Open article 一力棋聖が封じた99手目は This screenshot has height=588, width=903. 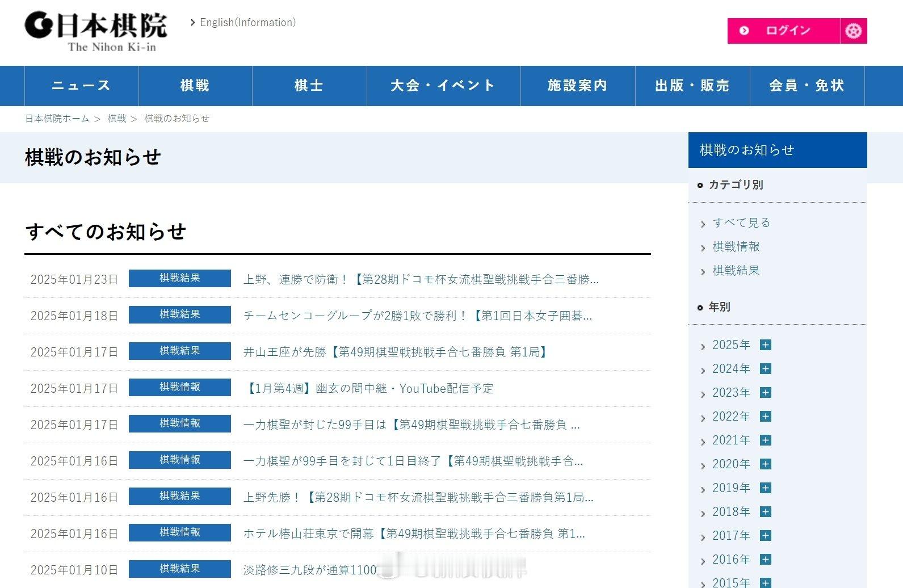411,425
